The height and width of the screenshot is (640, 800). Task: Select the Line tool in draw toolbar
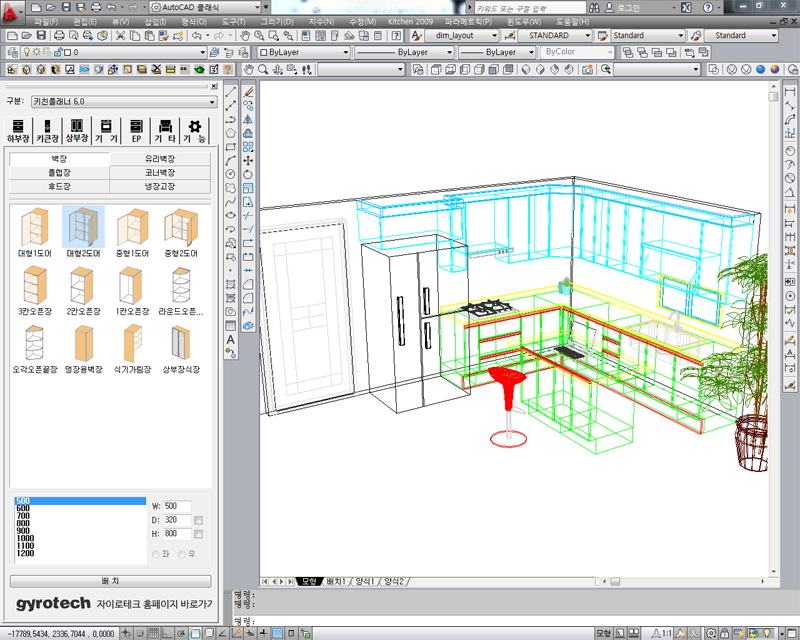[x=231, y=92]
